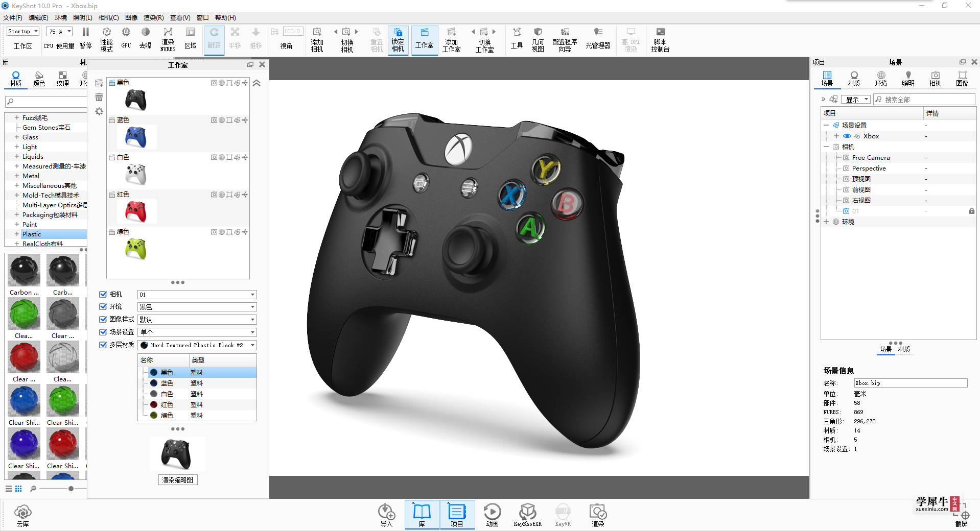Image resolution: width=980 pixels, height=531 pixels.
Task: Open the Studio (工作室) toolbar icon
Action: 424,39
